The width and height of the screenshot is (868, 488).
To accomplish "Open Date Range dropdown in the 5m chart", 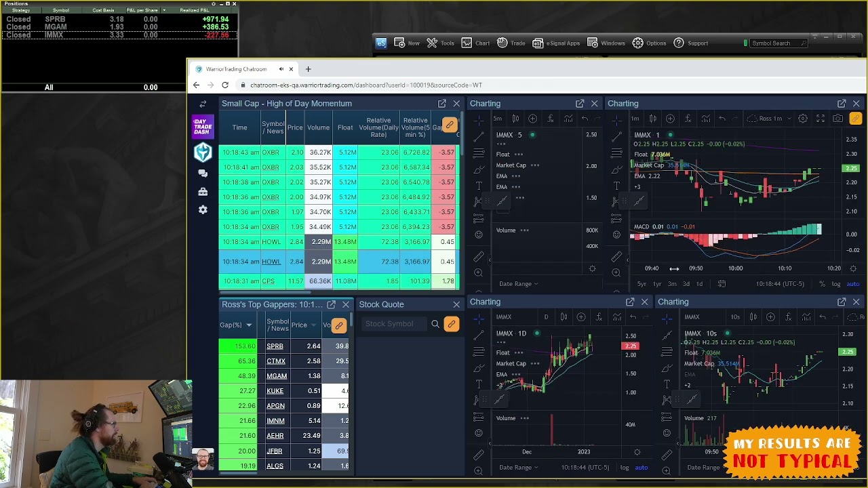I will 519,284.
